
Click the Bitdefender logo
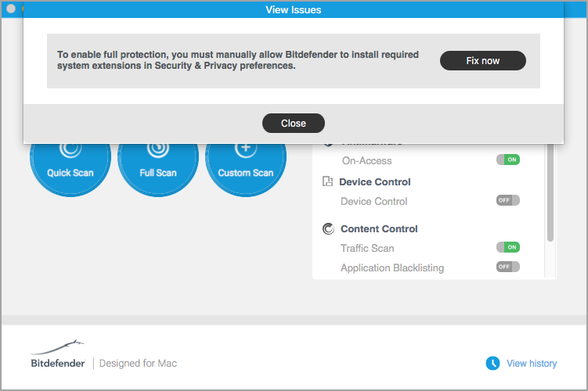(58, 354)
